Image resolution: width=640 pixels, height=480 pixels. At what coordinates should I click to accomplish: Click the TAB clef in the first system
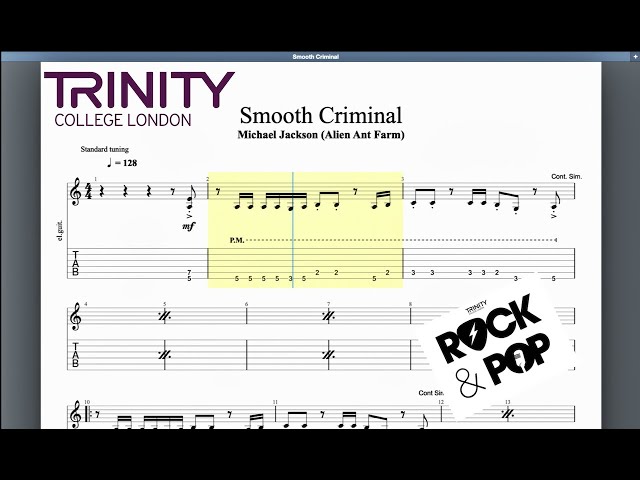pos(76,264)
